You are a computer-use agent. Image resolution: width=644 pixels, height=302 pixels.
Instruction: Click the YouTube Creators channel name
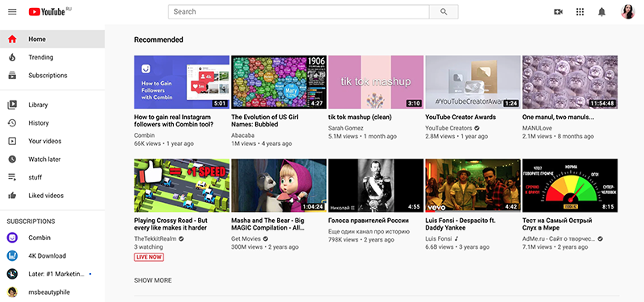448,128
